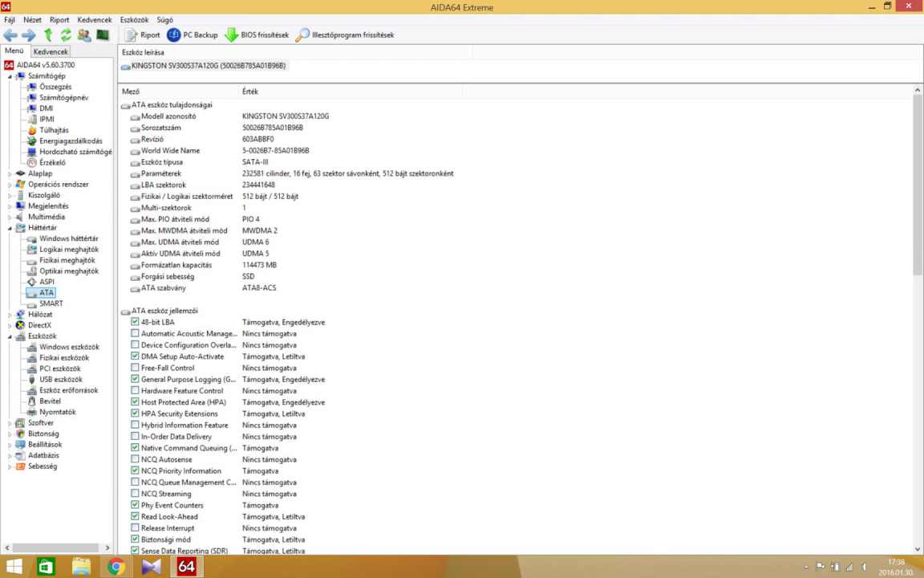Open the Visual Studio taskbar icon
Screen dimensions: 924x578
point(152,567)
